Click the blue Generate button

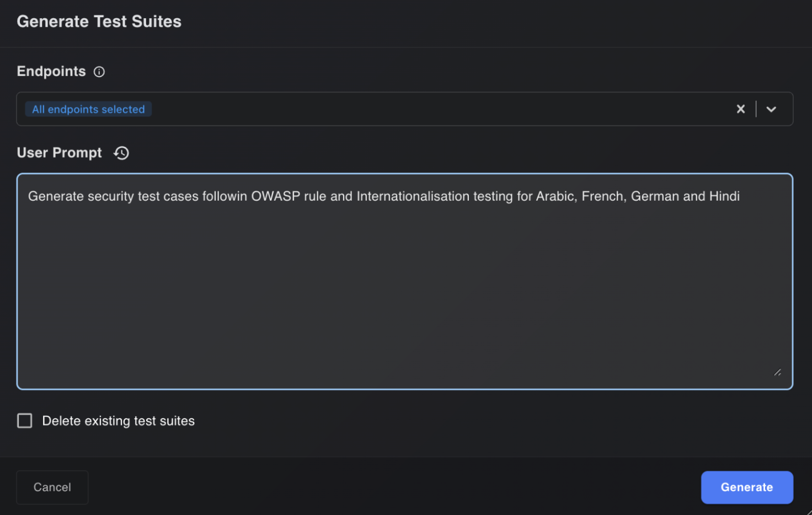tap(746, 487)
